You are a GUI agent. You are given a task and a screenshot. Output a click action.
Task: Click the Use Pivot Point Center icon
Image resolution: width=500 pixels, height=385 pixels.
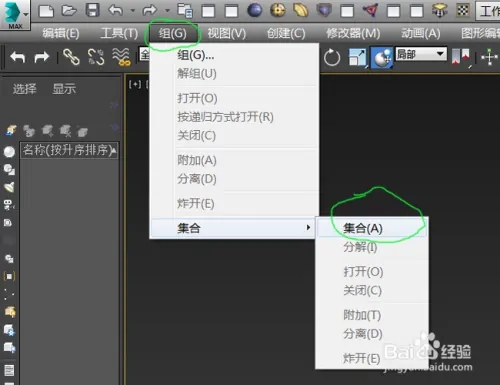[x=461, y=57]
